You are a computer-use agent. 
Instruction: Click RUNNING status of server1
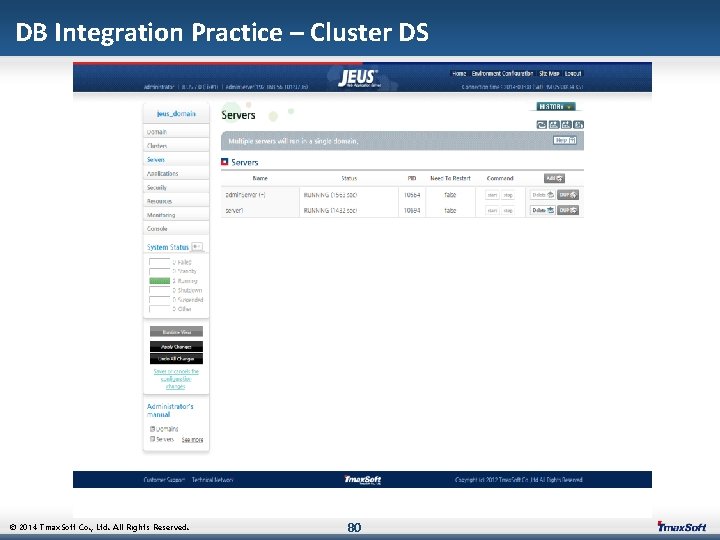coord(330,210)
